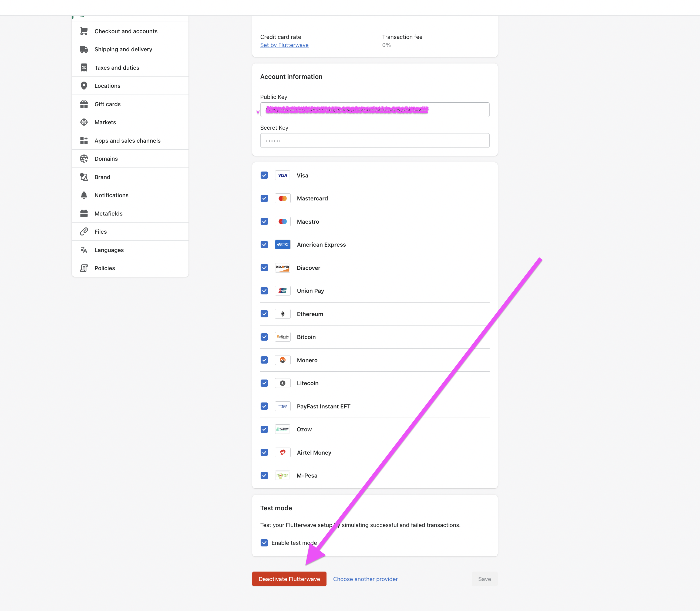This screenshot has width=700, height=611.
Task: Click the Shipping and delivery truck icon
Action: (84, 49)
